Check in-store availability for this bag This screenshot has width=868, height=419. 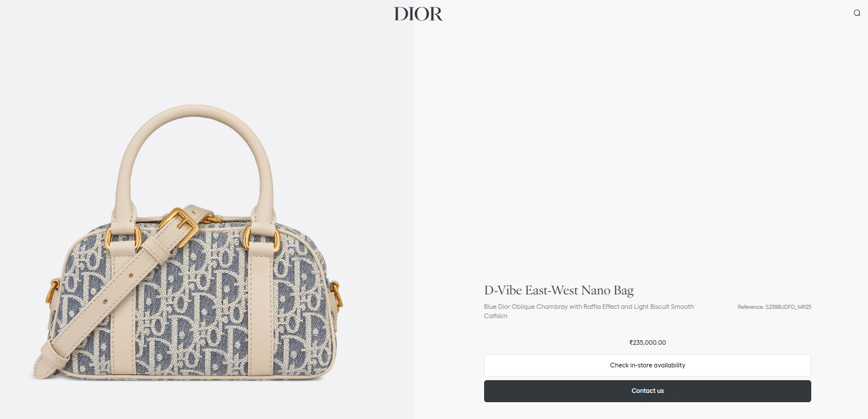pyautogui.click(x=647, y=365)
